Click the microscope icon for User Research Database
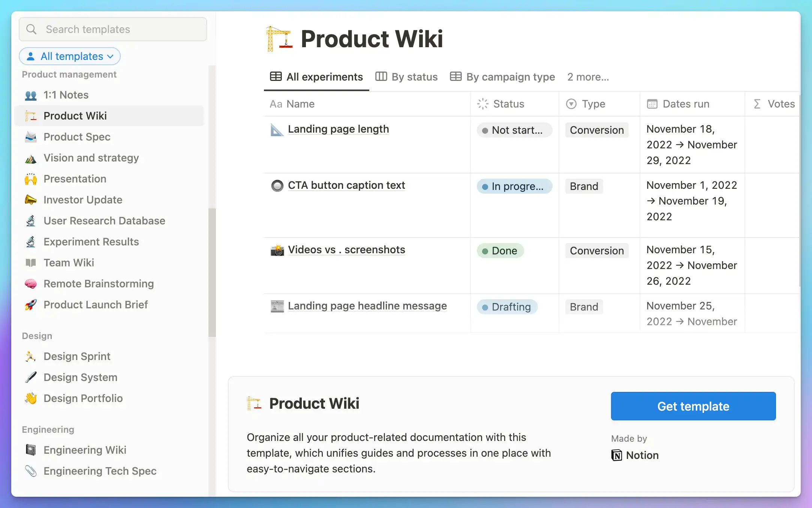The image size is (812, 508). pos(31,221)
